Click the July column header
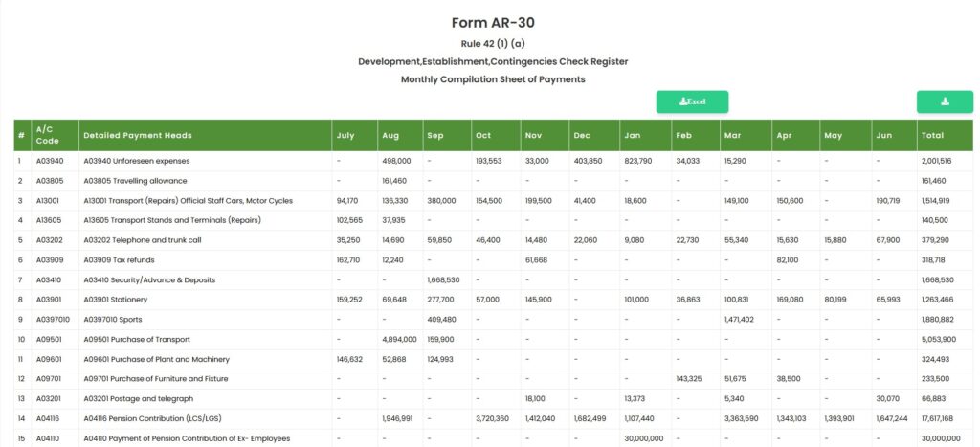The image size is (980, 447). 354,135
